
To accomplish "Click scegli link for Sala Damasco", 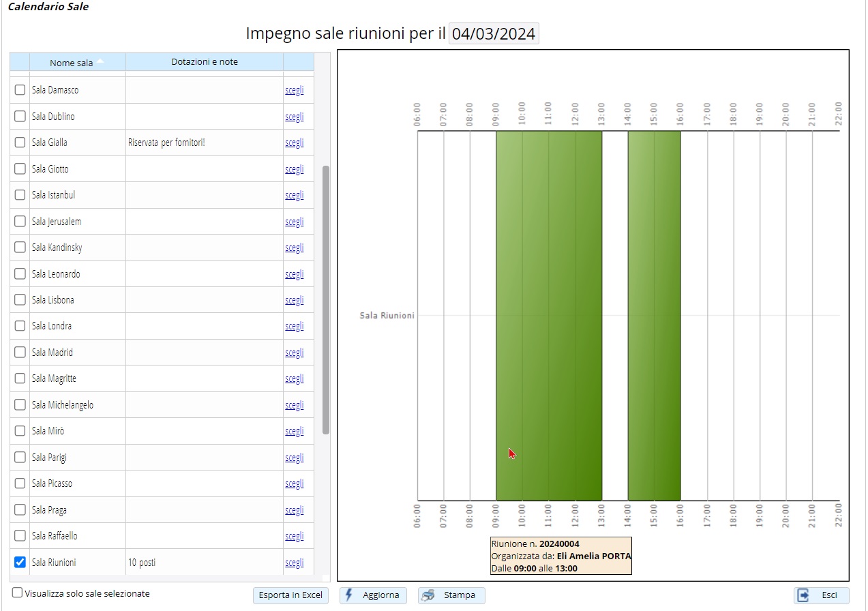I will (x=294, y=90).
